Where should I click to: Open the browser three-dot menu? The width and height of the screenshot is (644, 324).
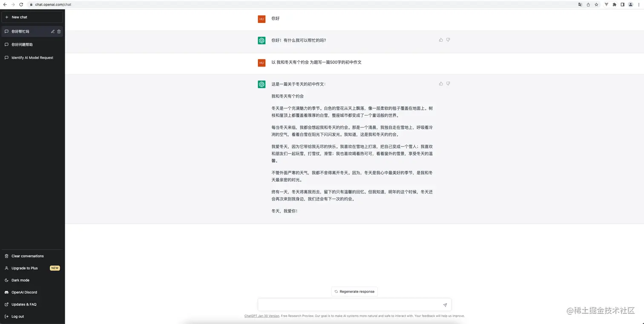(638, 4)
